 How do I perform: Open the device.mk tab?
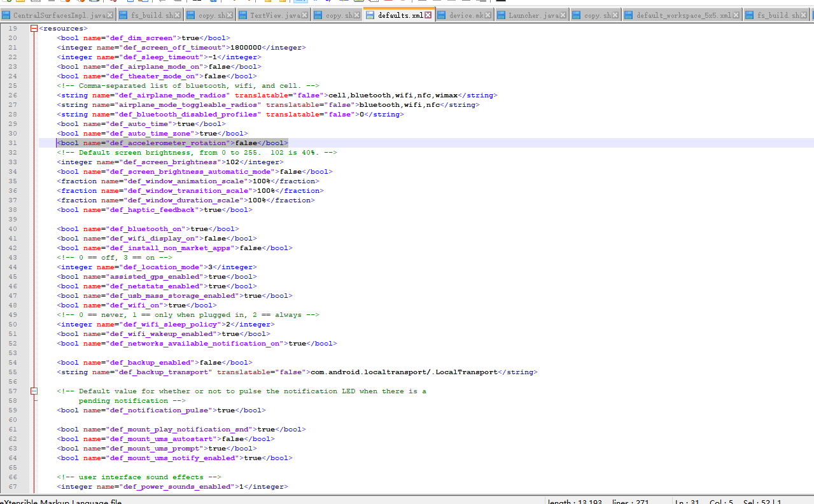click(x=466, y=15)
